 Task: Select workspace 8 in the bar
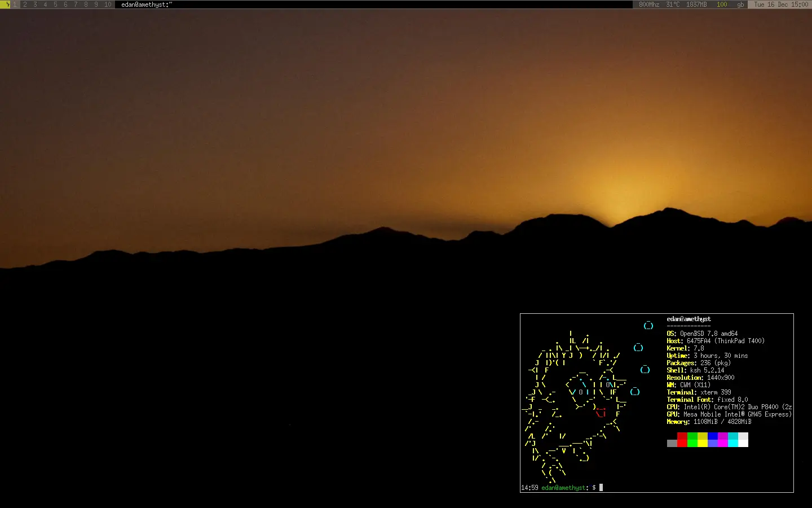[86, 5]
